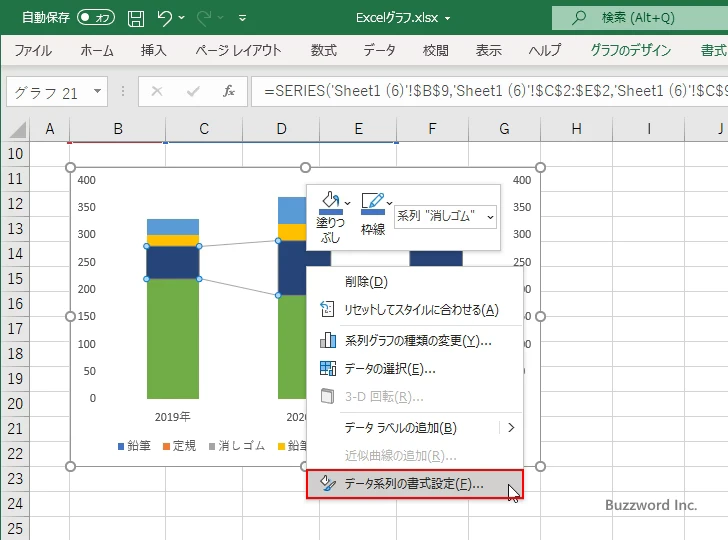The image size is (728, 540).
Task: Click the formula bar confirm checkmark icon
Action: [193, 91]
